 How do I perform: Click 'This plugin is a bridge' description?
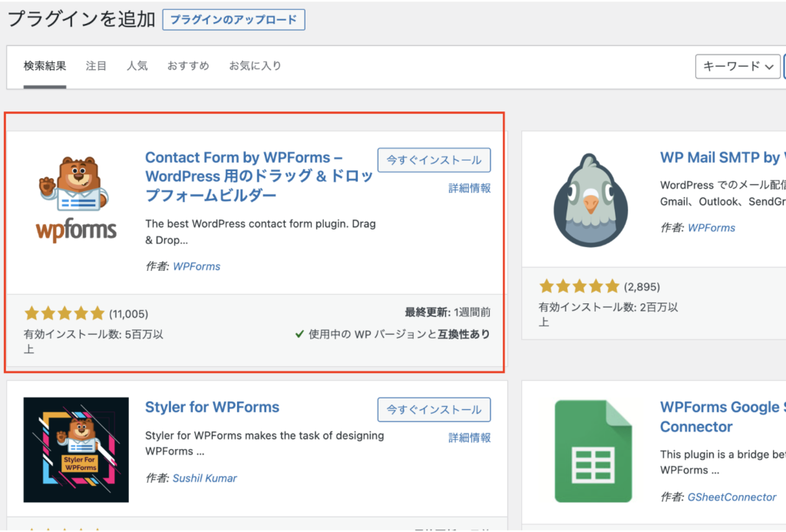click(723, 462)
